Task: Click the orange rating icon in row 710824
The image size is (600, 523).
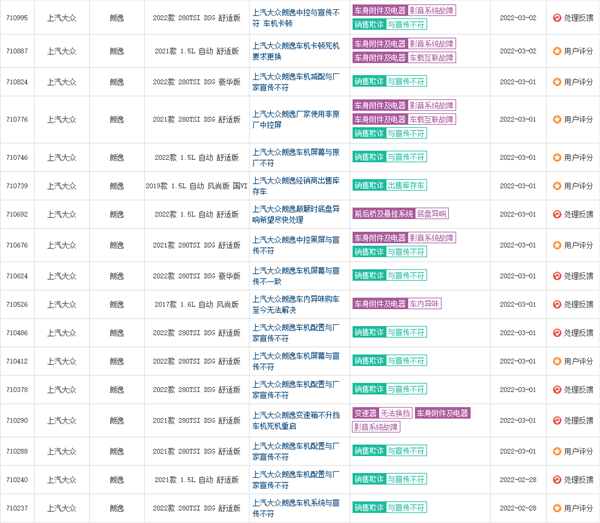Action: (557, 81)
